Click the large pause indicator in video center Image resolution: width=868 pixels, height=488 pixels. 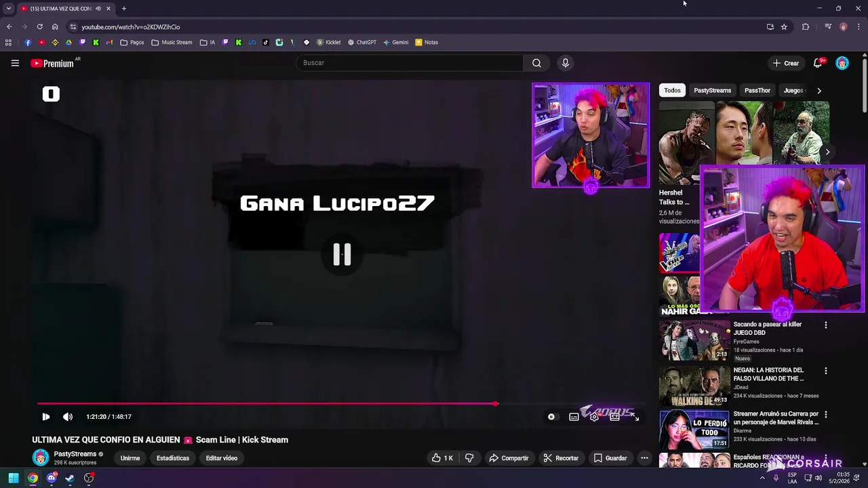342,254
